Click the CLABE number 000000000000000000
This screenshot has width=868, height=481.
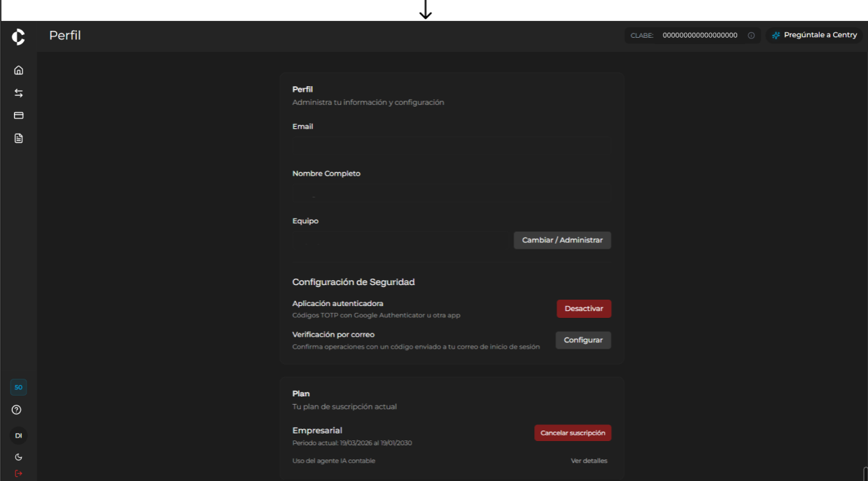click(700, 36)
